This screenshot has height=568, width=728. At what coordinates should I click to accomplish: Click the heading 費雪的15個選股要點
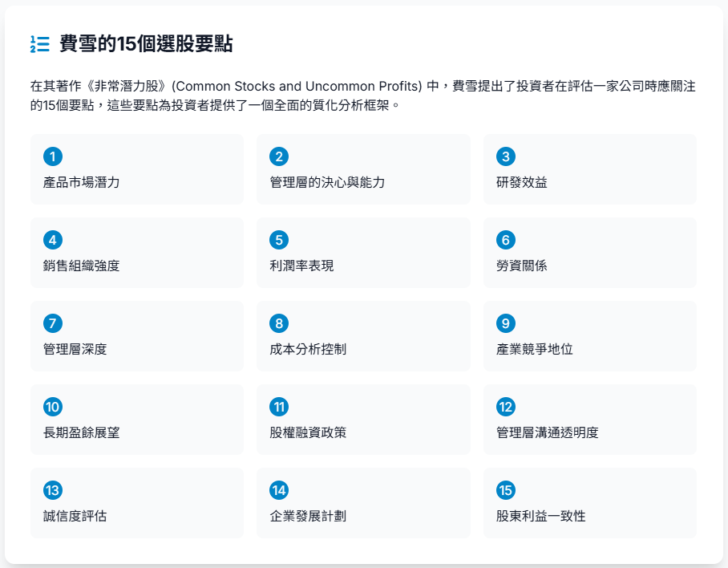pos(146,44)
